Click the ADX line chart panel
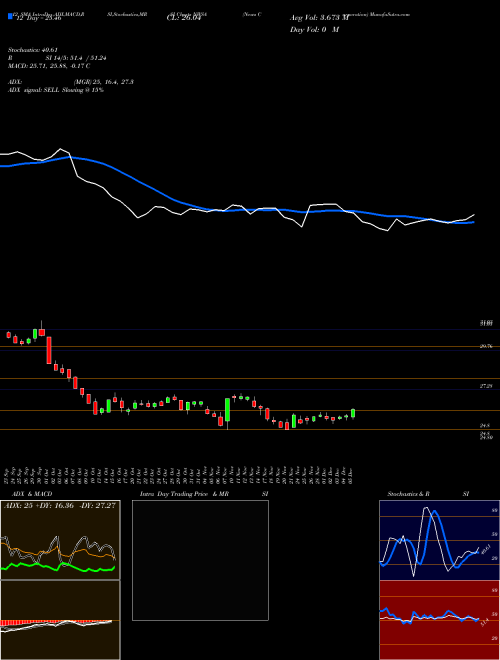The image size is (500, 660). tap(60, 540)
